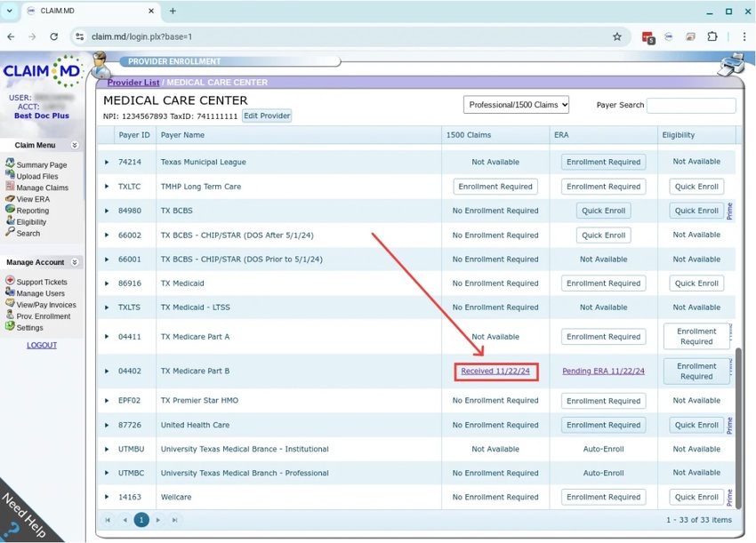Click ERA Quick Enroll for TX BCBS 84980

603,211
